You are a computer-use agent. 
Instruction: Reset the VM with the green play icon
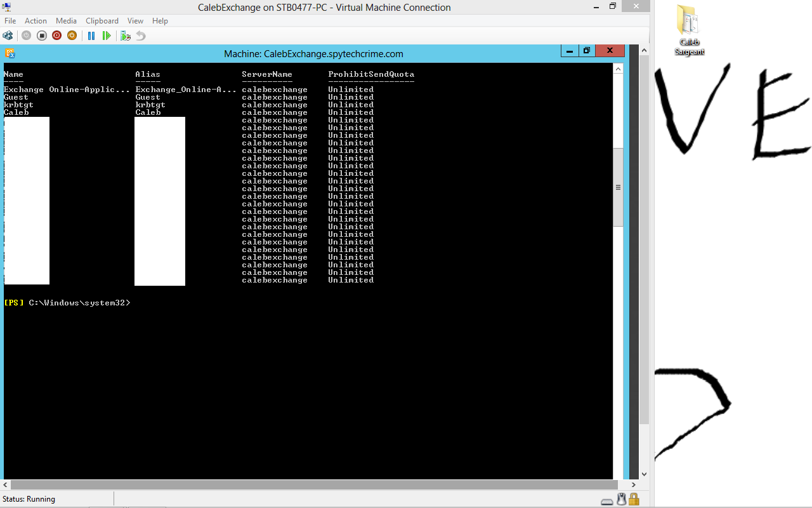coord(107,36)
